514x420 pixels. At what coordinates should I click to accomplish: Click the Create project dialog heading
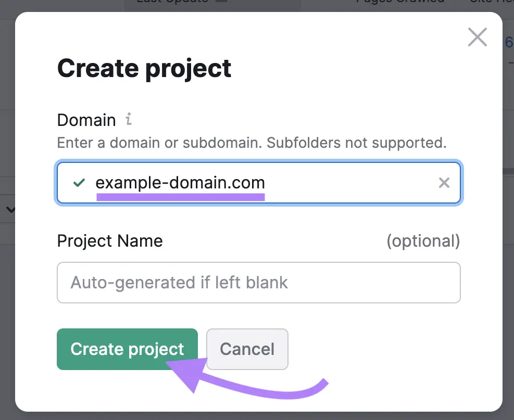144,68
